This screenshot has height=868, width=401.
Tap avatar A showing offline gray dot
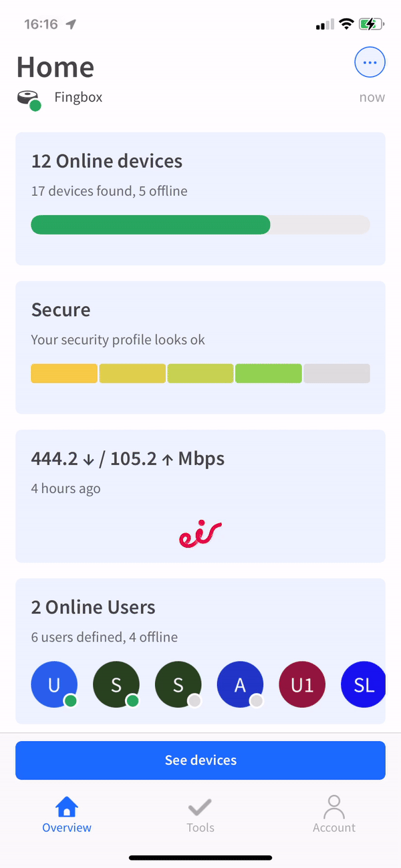[x=240, y=684]
